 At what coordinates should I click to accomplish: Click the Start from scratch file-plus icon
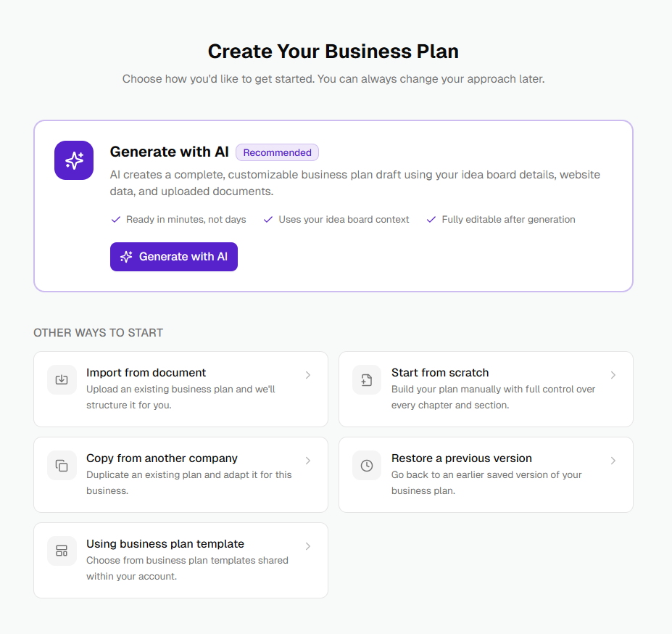tap(367, 379)
